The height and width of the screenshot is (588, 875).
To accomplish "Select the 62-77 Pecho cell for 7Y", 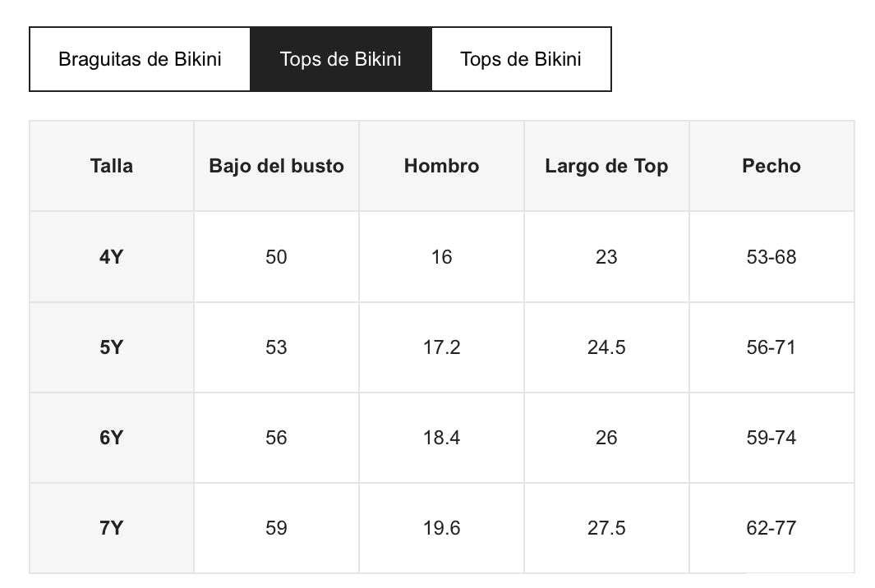I will point(771,528).
